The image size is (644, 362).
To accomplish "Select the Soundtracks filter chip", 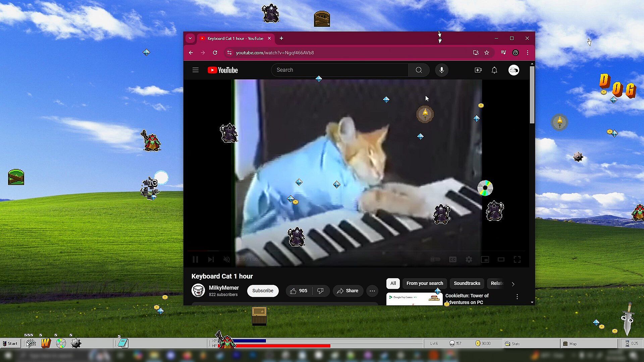I will (x=467, y=283).
